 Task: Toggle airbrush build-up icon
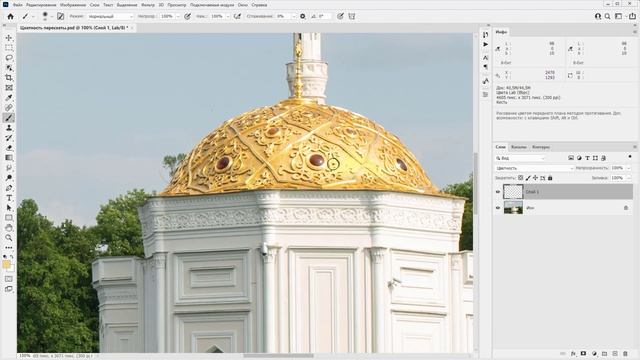[x=237, y=16]
